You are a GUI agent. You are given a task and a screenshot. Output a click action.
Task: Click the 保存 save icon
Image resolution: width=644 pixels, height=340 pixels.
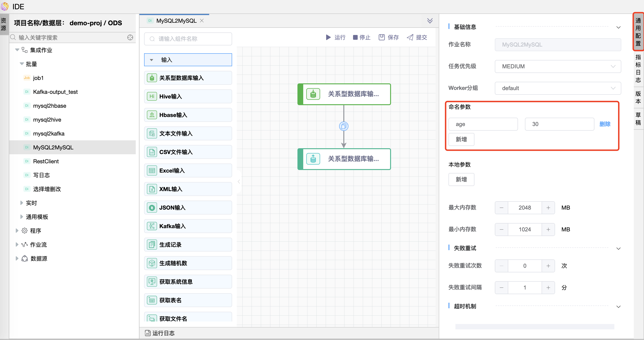click(x=382, y=37)
